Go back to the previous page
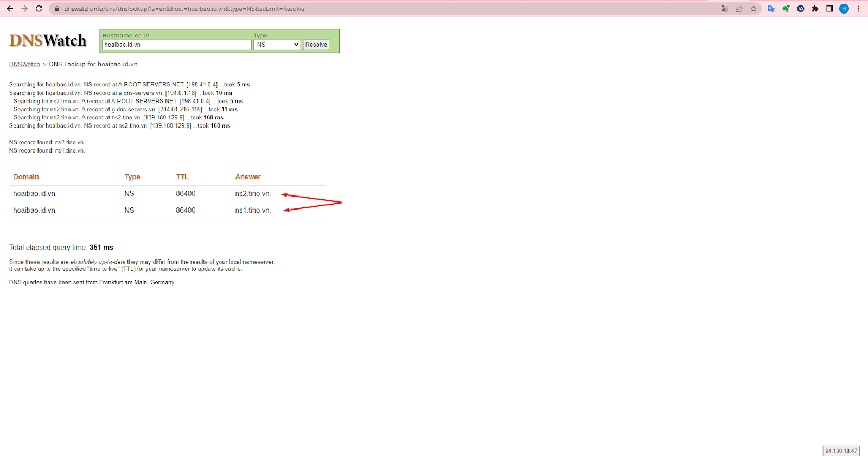Screen dimensions: 868x456 (10, 9)
